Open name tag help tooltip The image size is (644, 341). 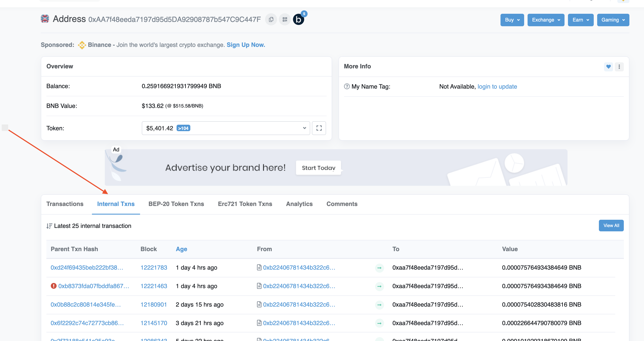pyautogui.click(x=347, y=87)
